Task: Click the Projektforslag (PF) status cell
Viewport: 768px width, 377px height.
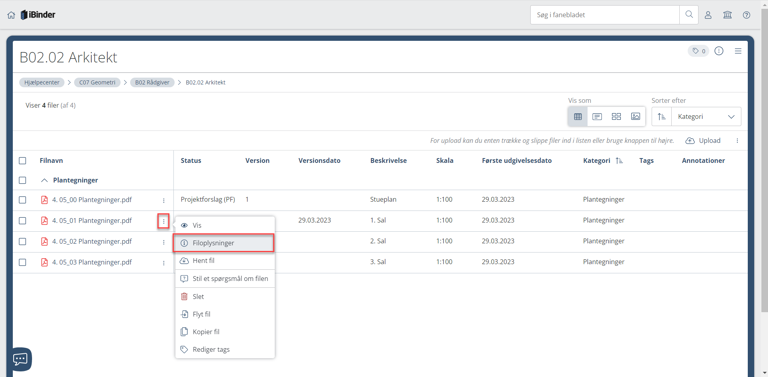Action: [x=208, y=200]
